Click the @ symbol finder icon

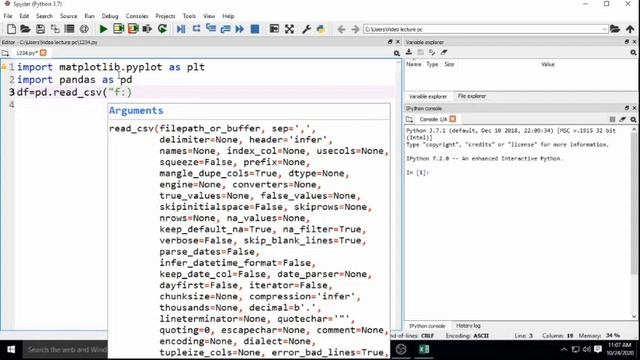point(84,29)
